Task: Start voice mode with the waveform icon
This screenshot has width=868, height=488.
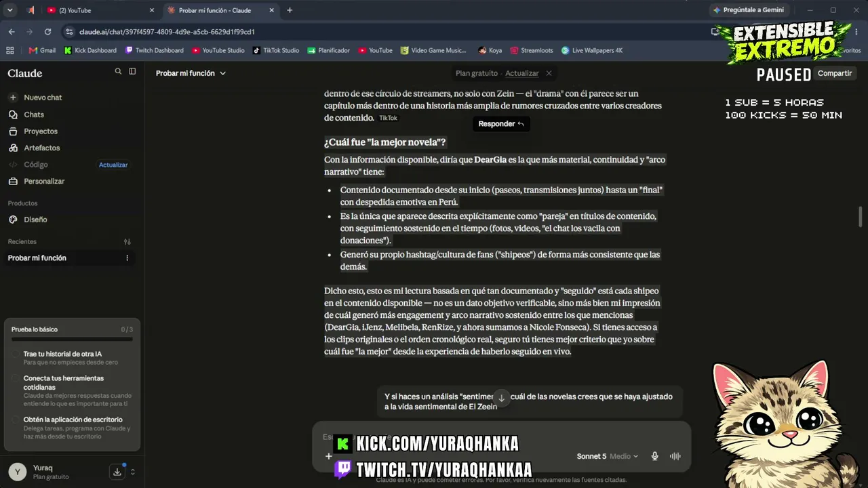Action: [675, 456]
